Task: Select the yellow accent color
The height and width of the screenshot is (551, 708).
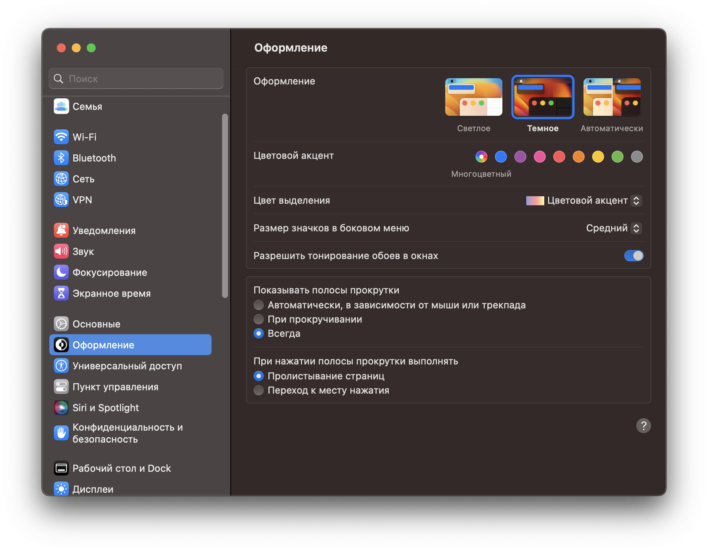Action: [598, 157]
